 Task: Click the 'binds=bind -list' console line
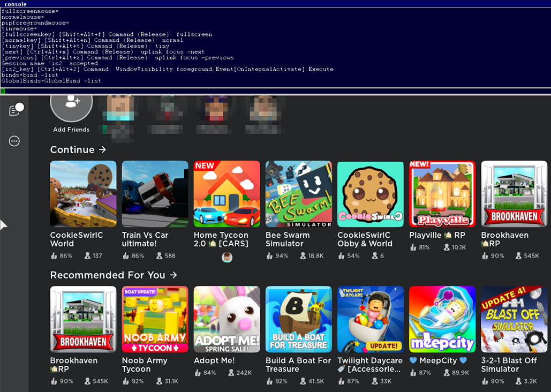pyautogui.click(x=30, y=75)
